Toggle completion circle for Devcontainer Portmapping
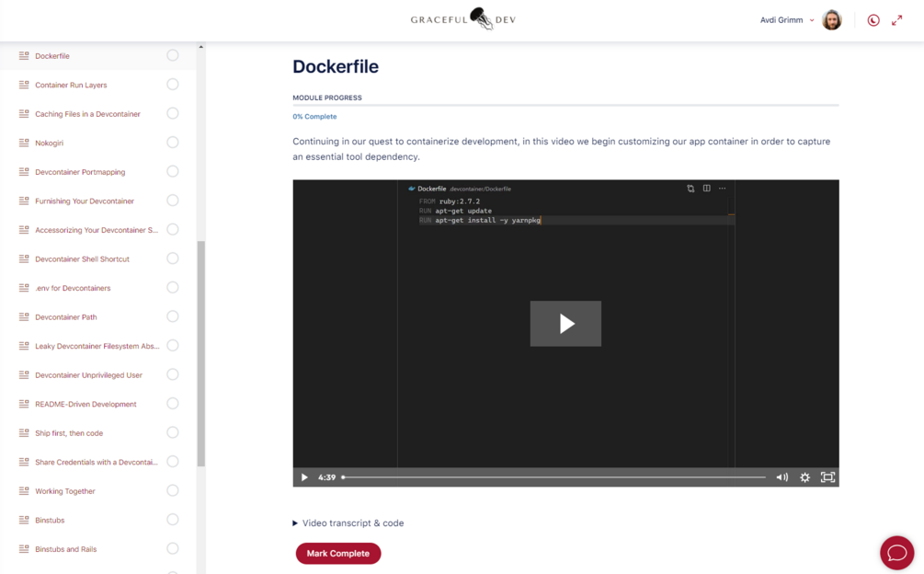924x574 pixels. (173, 171)
